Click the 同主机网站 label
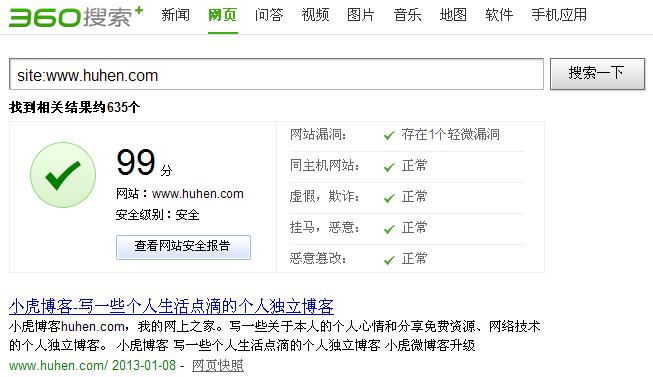Screen dimensions: 653x377 [324, 166]
